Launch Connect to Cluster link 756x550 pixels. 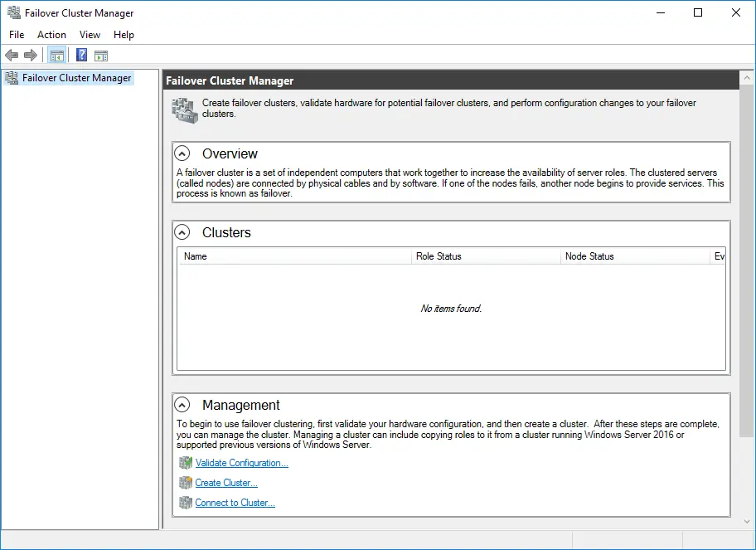tap(235, 502)
